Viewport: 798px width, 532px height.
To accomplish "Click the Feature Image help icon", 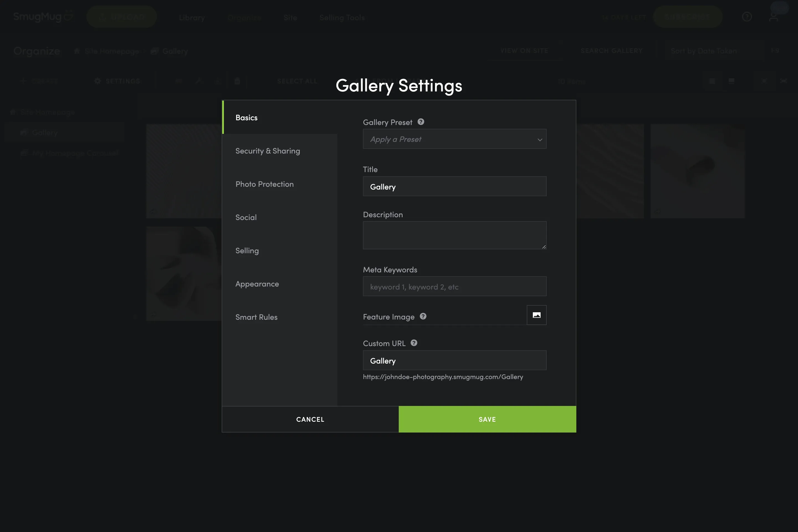I will click(x=423, y=316).
